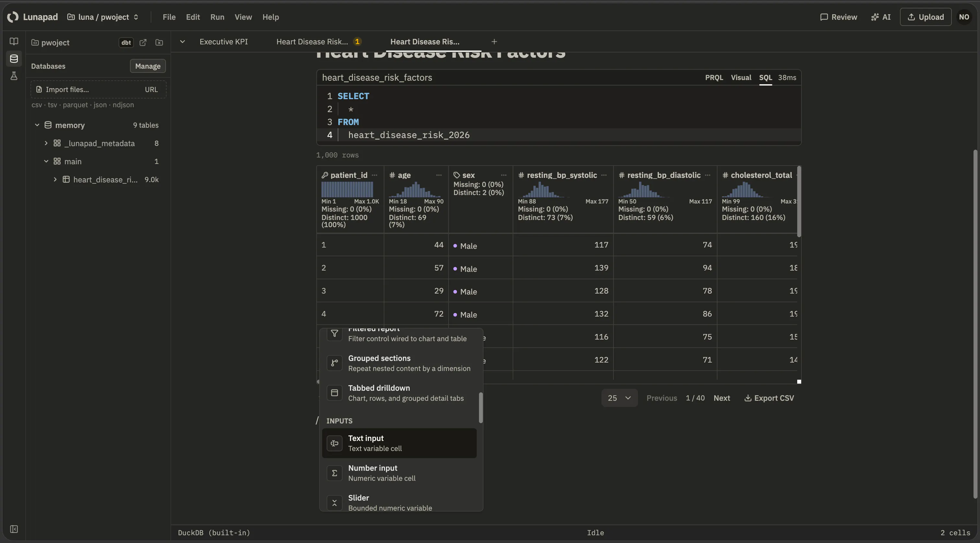Select the pwoject folder title
This screenshot has width=980, height=543.
pos(55,42)
